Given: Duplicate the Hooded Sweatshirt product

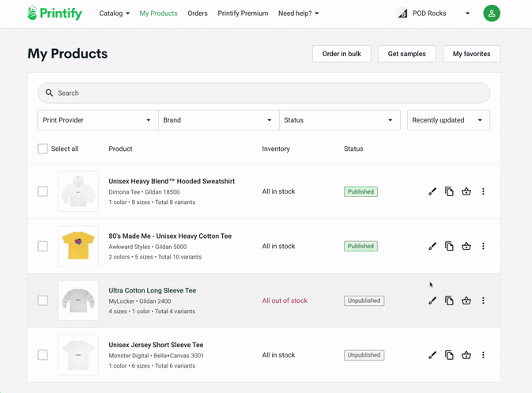Looking at the screenshot, I should pos(449,191).
